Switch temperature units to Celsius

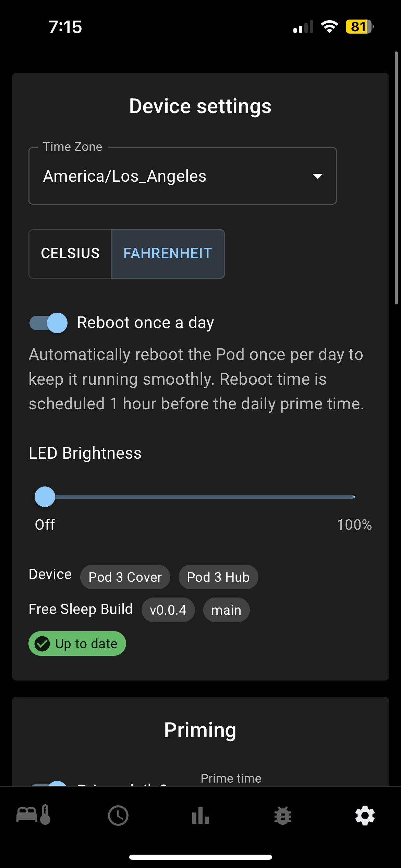(x=70, y=254)
